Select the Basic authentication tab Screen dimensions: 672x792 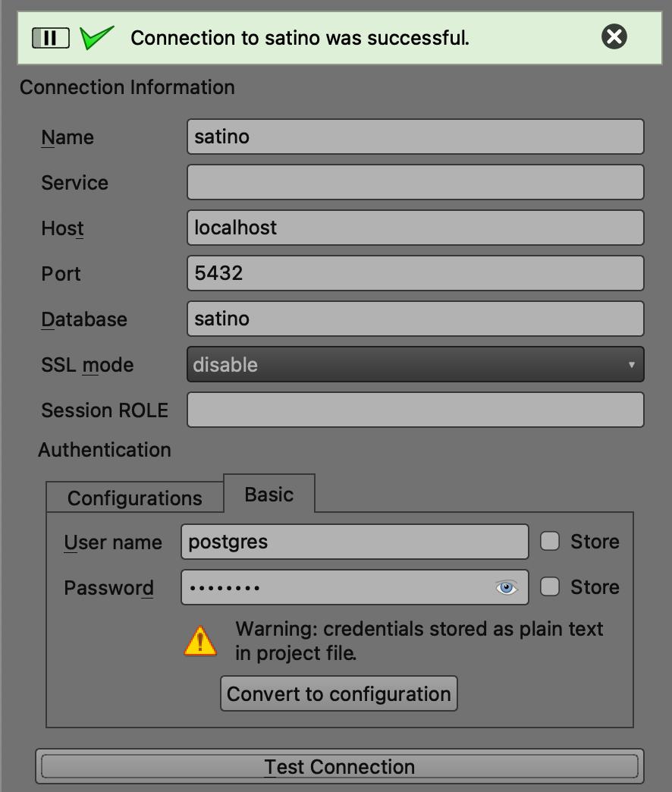coord(268,495)
